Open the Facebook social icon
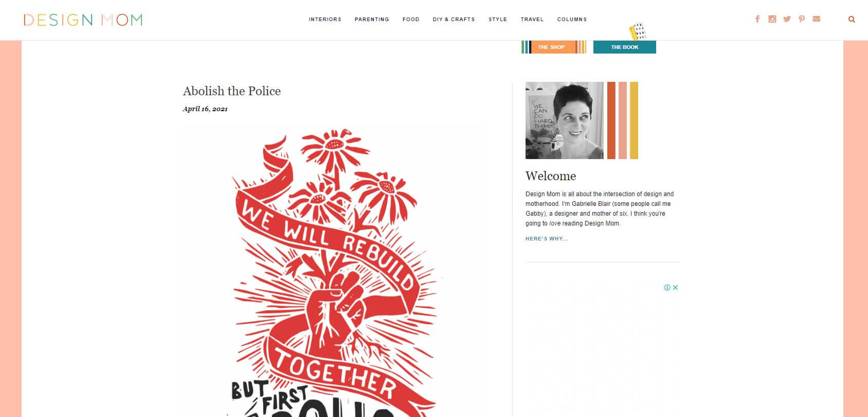Screen dimensions: 868x417 (757, 19)
